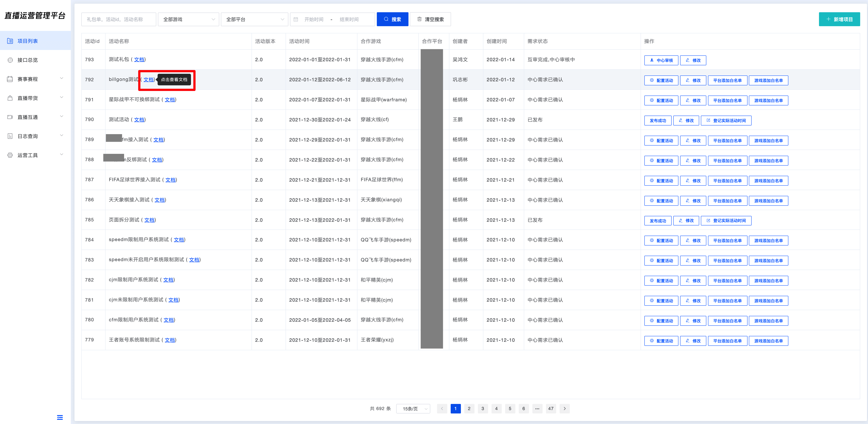Screen dimensions: 868x424
Task: Focus the 礼包单, 活动id search field
Action: point(119,19)
